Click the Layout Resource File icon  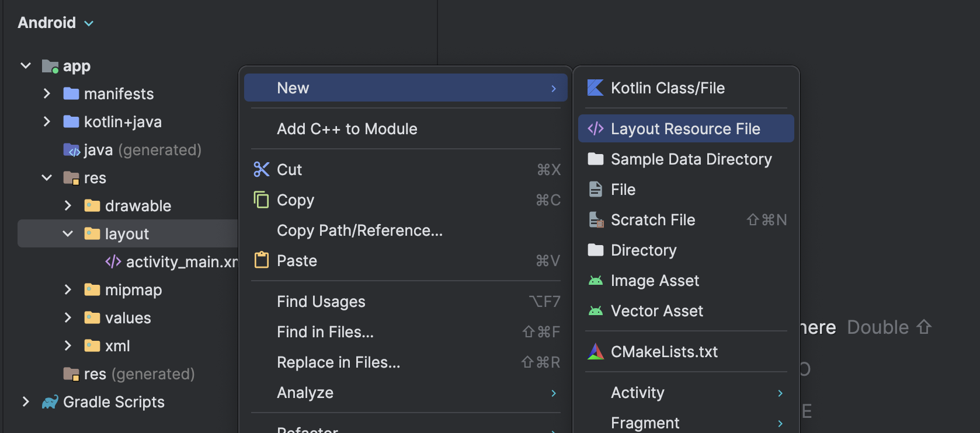(596, 128)
